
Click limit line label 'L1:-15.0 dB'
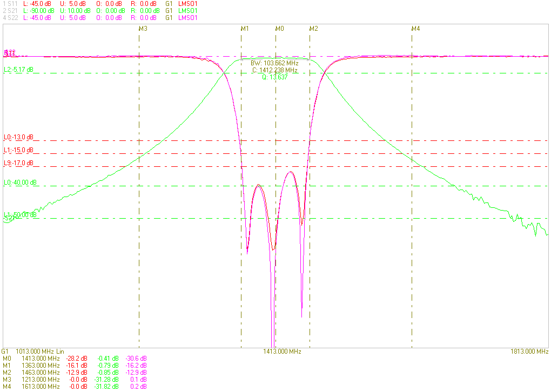click(18, 150)
